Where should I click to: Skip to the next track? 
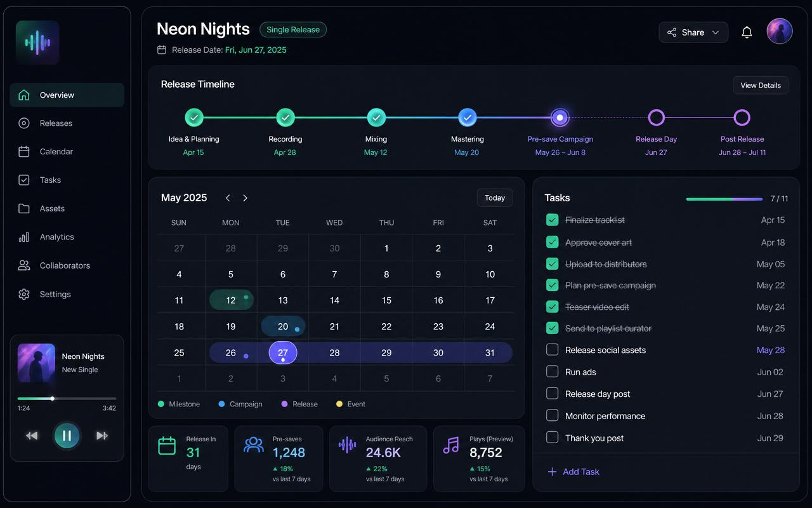[102, 436]
